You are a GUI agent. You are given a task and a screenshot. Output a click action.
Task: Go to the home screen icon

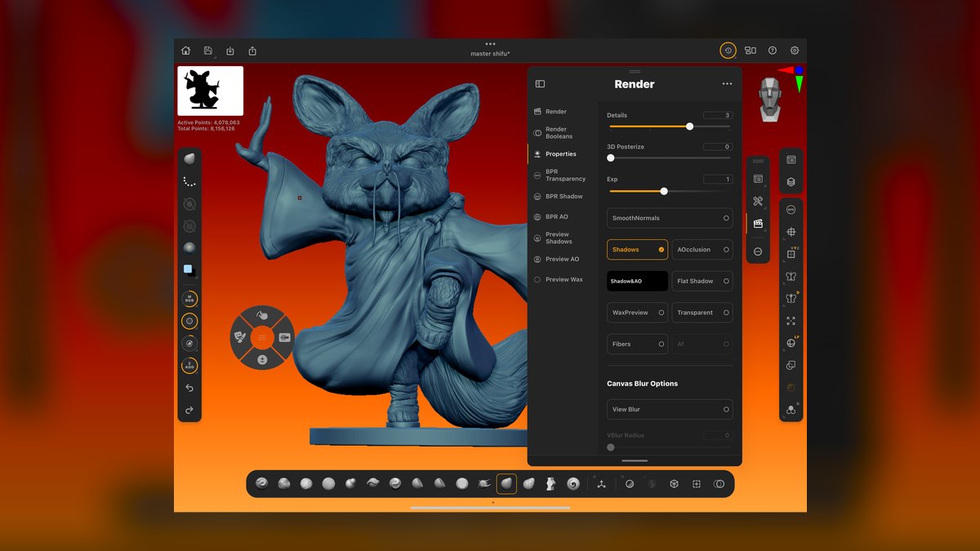click(x=186, y=51)
